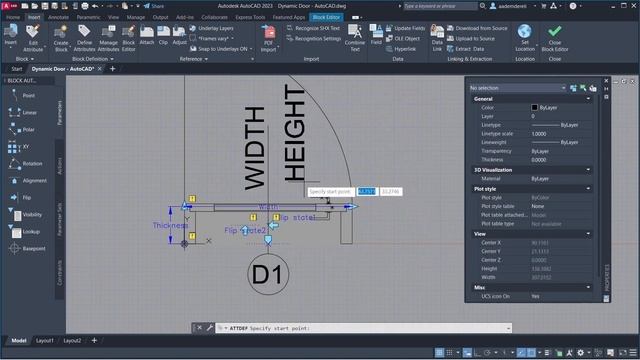The width and height of the screenshot is (640, 360).
Task: Switch to the Home ribbon tab
Action: tap(13, 17)
